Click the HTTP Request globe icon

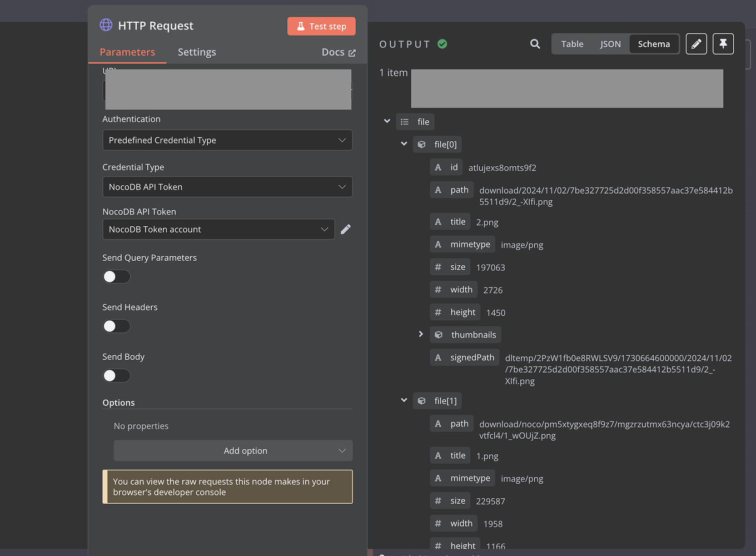(x=106, y=25)
